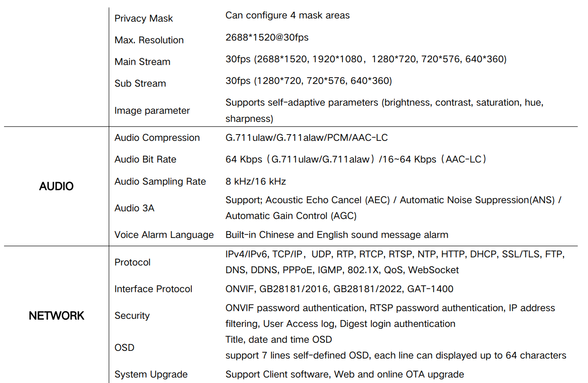Click the OSD row label
The image size is (588, 383).
tap(124, 348)
